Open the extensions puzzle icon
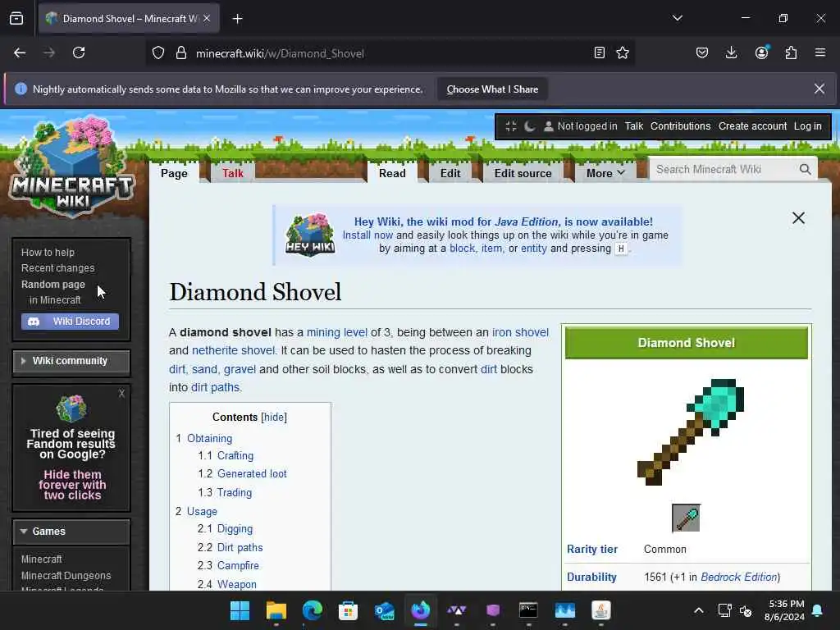The width and height of the screenshot is (840, 630). (x=791, y=52)
